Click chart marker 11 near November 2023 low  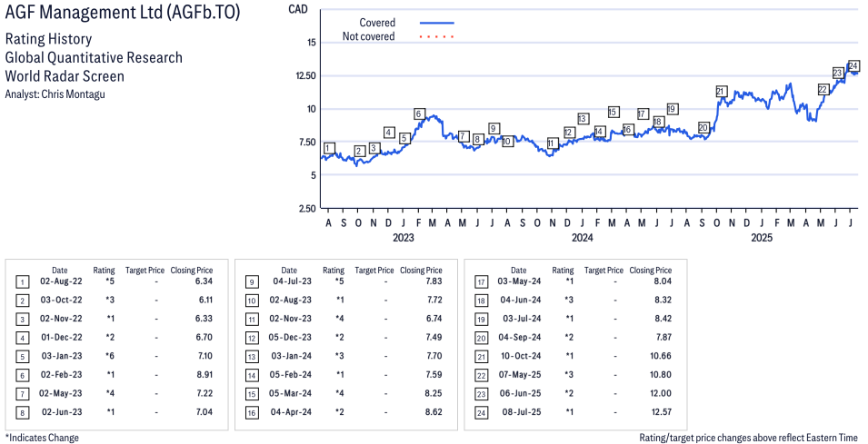click(x=551, y=143)
